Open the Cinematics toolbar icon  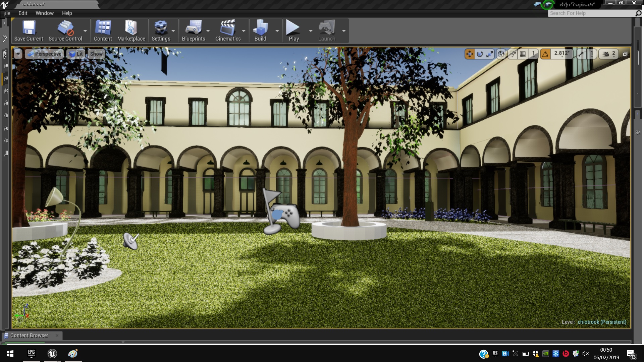pyautogui.click(x=228, y=31)
